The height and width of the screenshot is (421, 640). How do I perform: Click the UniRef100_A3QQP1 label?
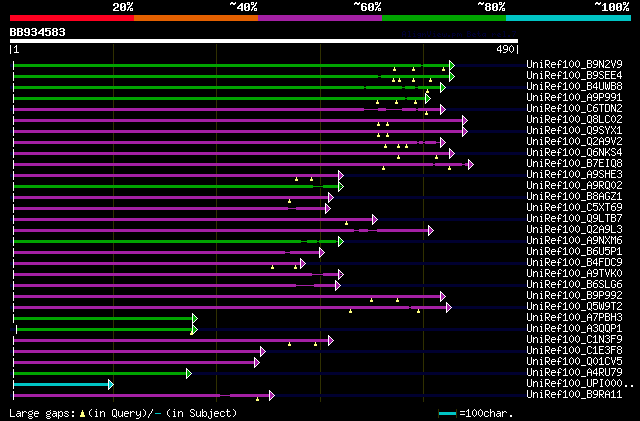pyautogui.click(x=574, y=329)
